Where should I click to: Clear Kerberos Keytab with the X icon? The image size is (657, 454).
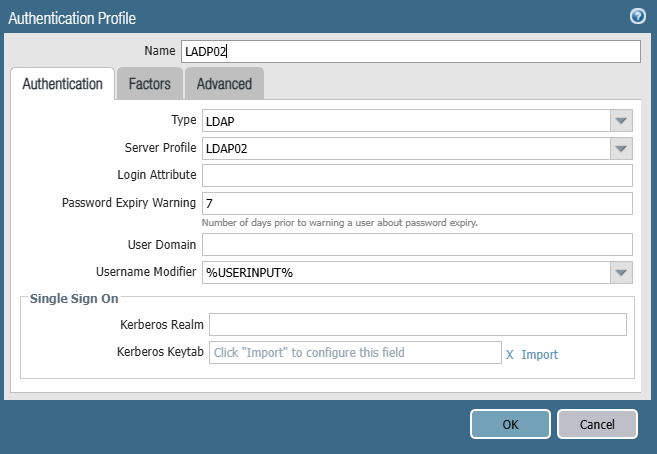point(510,355)
